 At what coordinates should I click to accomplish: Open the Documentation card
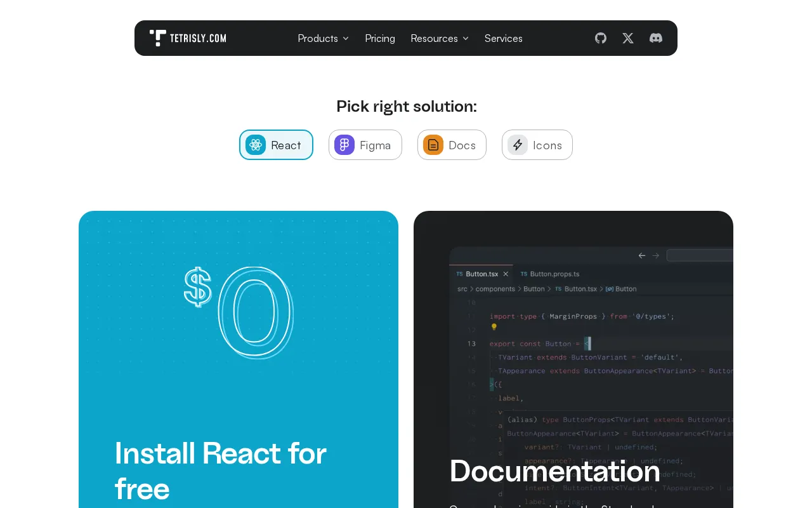573,359
